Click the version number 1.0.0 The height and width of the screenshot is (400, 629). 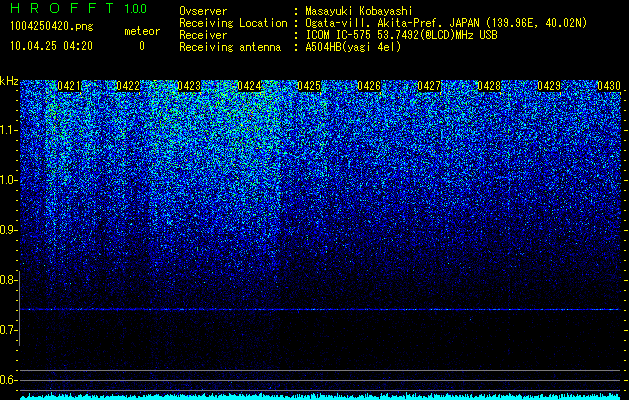click(136, 9)
